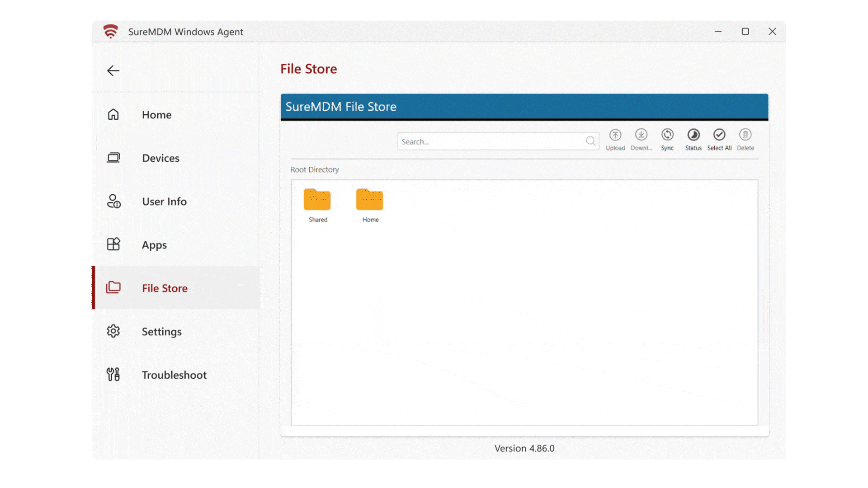Open the Devices section

click(x=161, y=158)
